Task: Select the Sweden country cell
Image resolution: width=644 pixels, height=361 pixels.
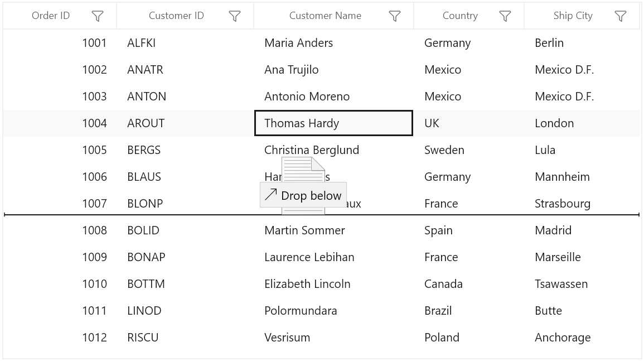Action: tap(469, 150)
